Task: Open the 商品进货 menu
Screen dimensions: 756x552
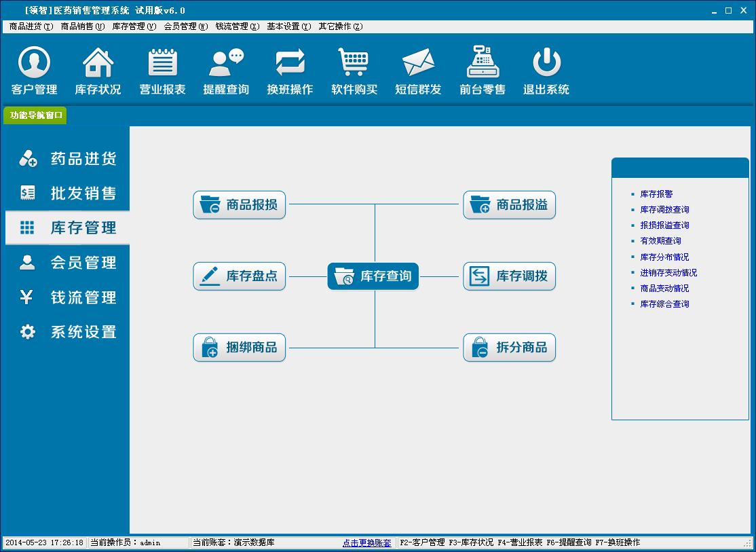Action: point(31,26)
